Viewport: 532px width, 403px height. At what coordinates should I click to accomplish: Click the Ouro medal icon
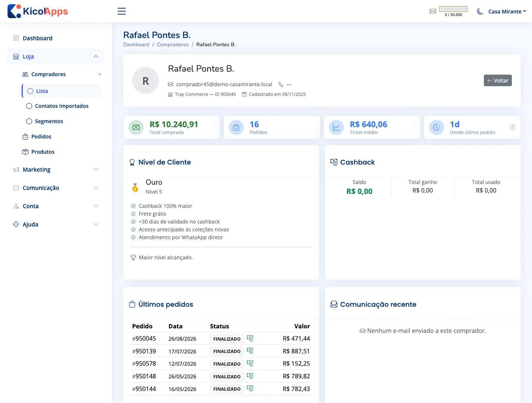[x=135, y=187]
